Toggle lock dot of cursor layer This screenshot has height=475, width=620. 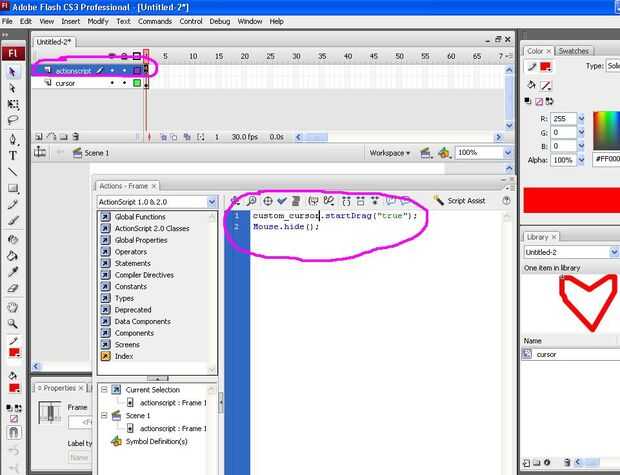coord(124,83)
